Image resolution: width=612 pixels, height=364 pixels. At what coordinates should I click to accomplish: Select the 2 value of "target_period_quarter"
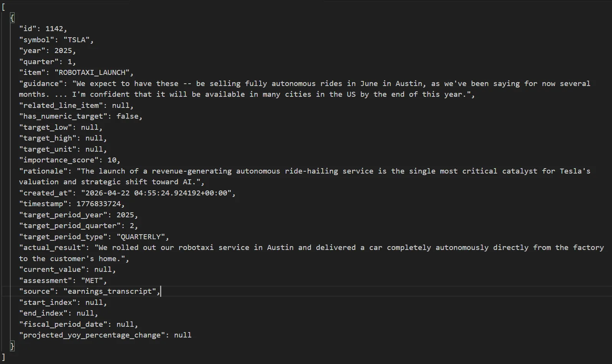tap(132, 226)
